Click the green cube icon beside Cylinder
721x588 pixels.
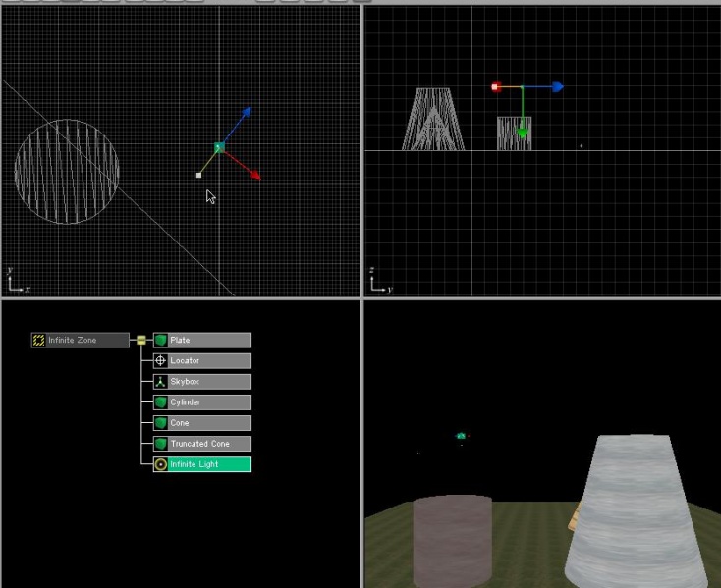click(161, 402)
